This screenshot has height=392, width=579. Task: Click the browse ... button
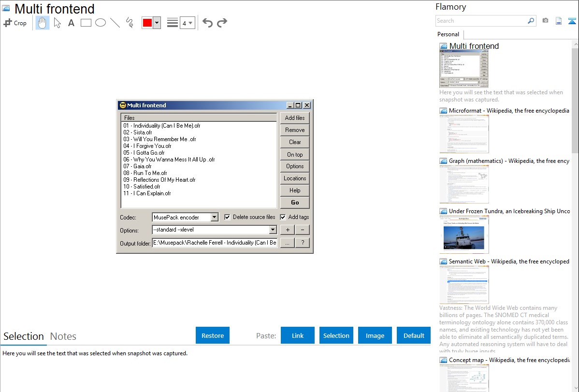coord(287,243)
